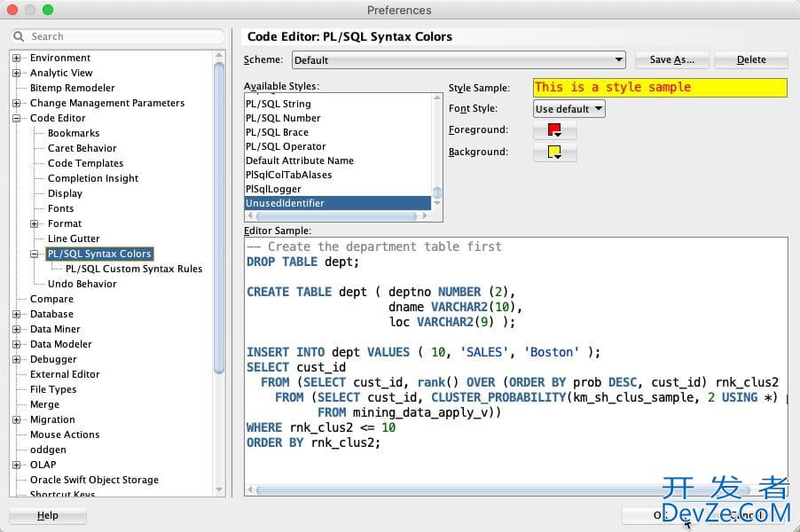Expand the Format node

pos(35,223)
